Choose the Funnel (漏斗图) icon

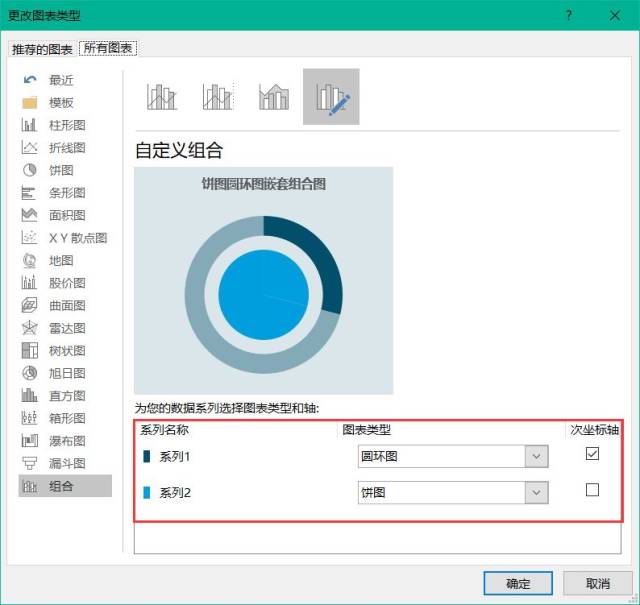(29, 463)
